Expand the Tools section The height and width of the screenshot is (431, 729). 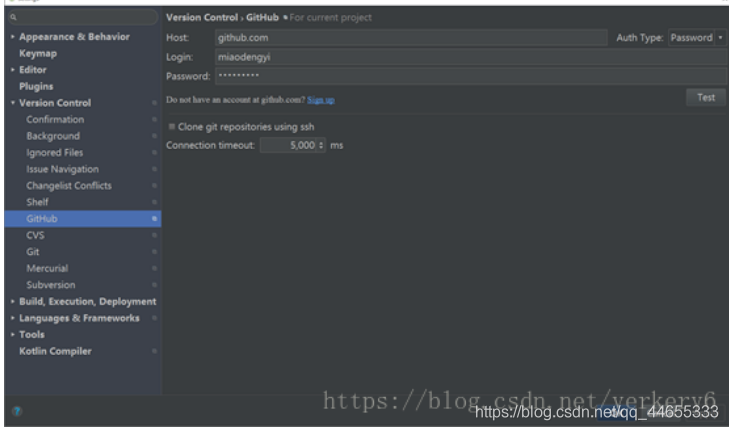pyautogui.click(x=13, y=334)
